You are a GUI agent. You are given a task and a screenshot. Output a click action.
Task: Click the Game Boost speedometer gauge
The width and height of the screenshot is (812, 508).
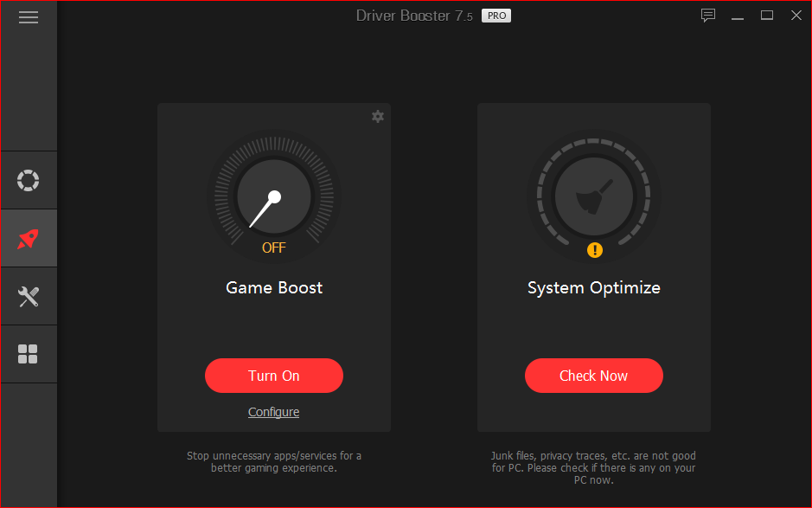(x=274, y=196)
